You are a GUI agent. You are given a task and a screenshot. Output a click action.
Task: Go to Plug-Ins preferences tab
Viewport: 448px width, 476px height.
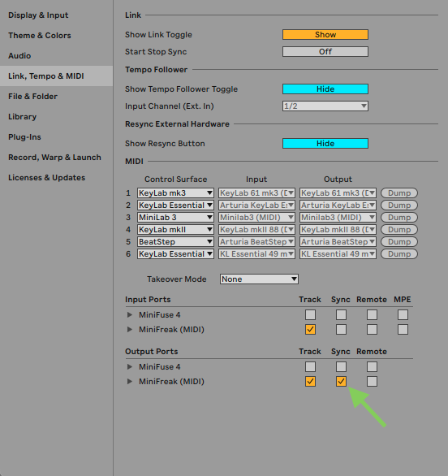[x=24, y=137]
